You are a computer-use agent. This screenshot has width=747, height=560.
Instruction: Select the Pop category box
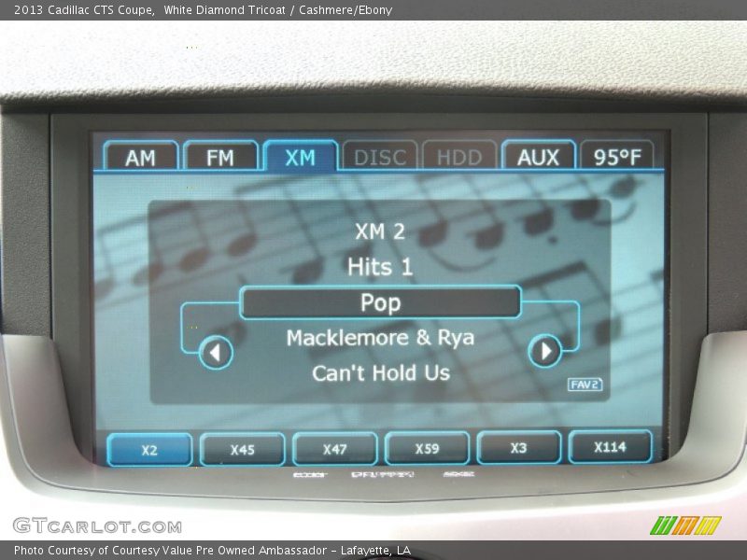pos(380,302)
